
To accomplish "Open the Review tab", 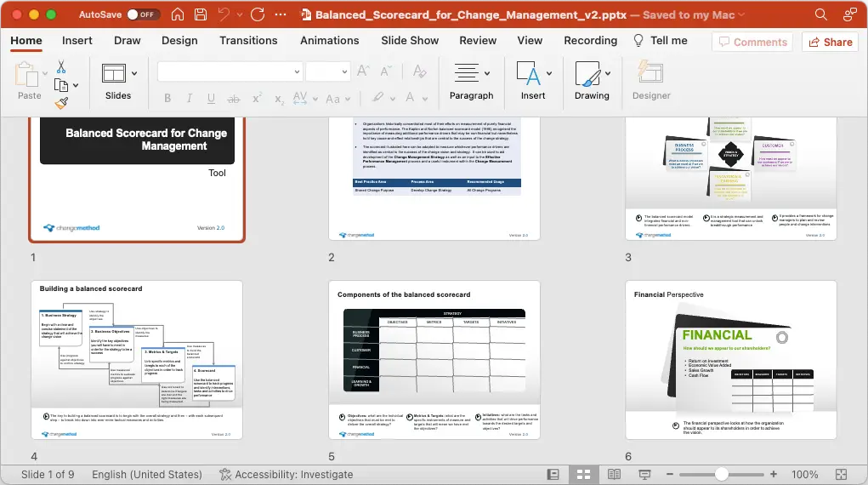I will (478, 41).
